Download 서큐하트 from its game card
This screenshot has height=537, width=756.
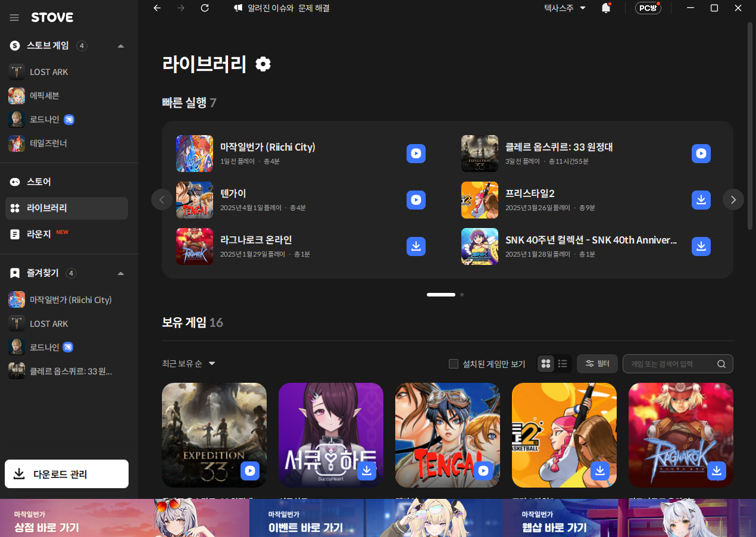(x=367, y=471)
